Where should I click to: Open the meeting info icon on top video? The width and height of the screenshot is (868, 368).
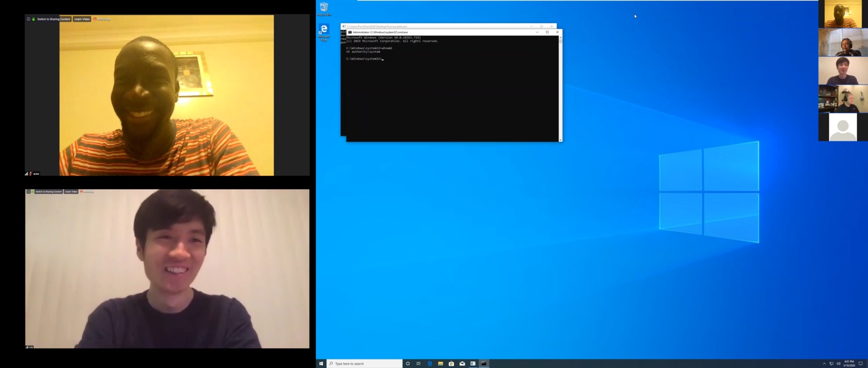[x=28, y=19]
